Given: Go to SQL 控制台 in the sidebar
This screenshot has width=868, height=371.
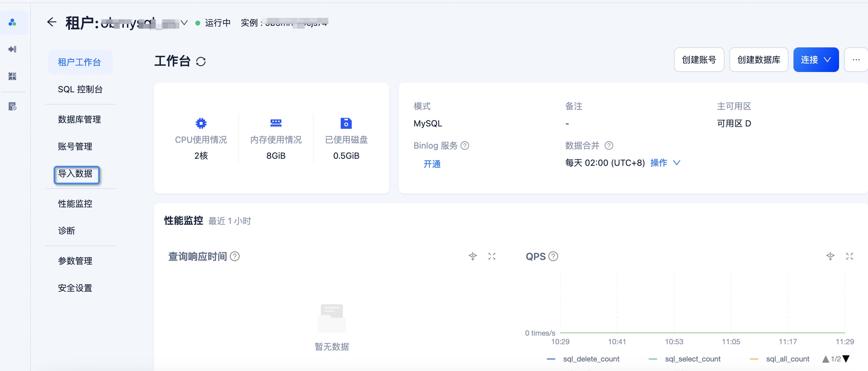Looking at the screenshot, I should [x=80, y=89].
